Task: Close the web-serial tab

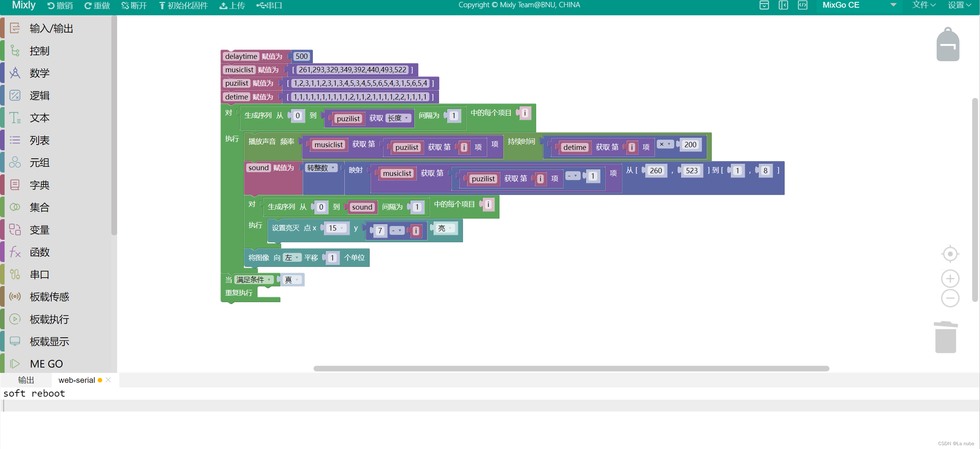Action: point(108,380)
